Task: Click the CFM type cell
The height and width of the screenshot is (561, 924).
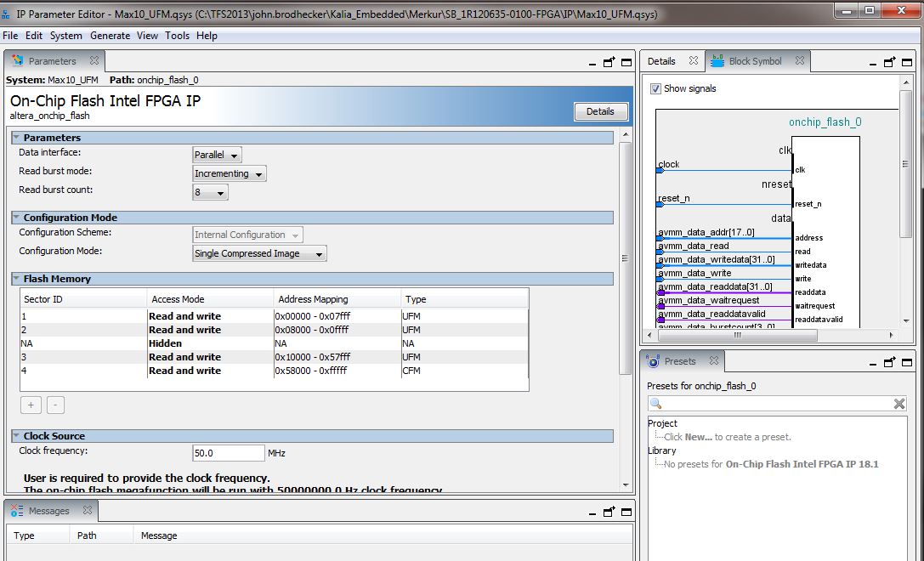Action: (464, 371)
